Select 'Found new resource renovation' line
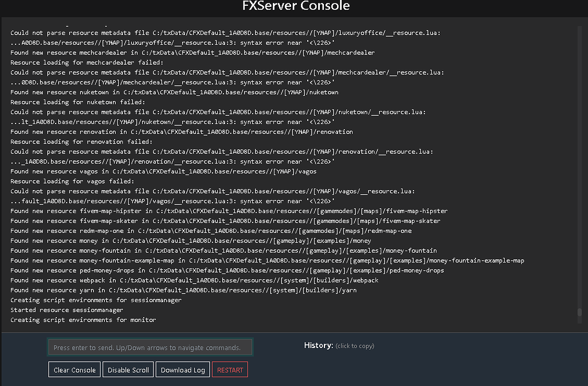The width and height of the screenshot is (588, 386). pos(181,132)
